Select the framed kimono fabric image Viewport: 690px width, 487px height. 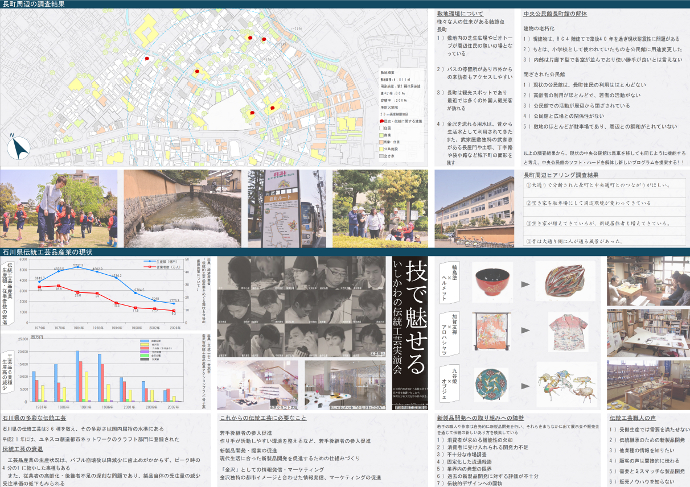492,331
